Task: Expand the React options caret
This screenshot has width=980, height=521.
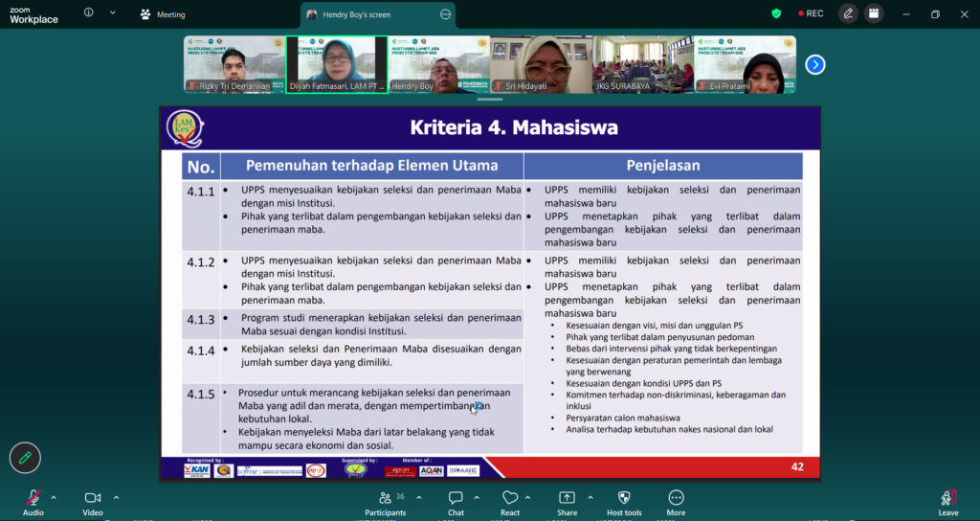Action: pyautogui.click(x=527, y=498)
